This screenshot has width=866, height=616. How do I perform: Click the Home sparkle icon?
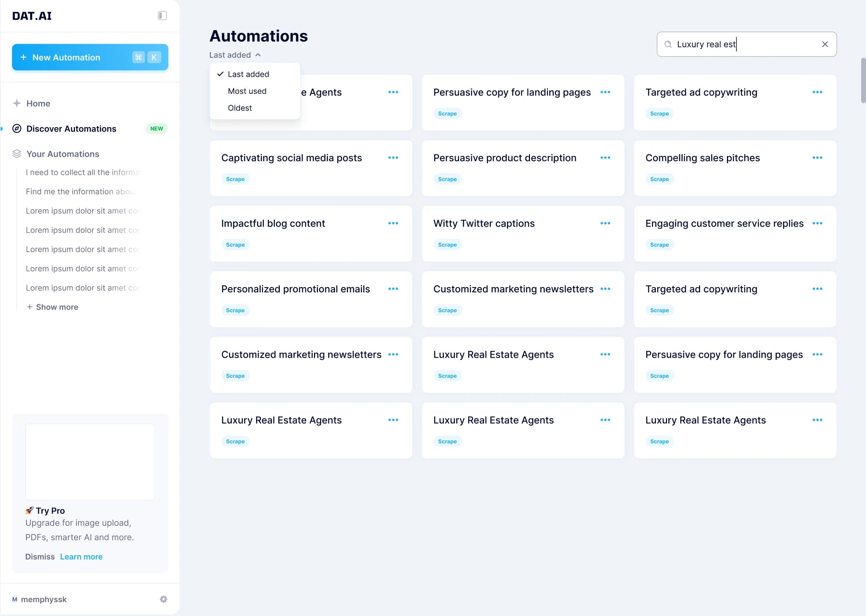click(16, 103)
